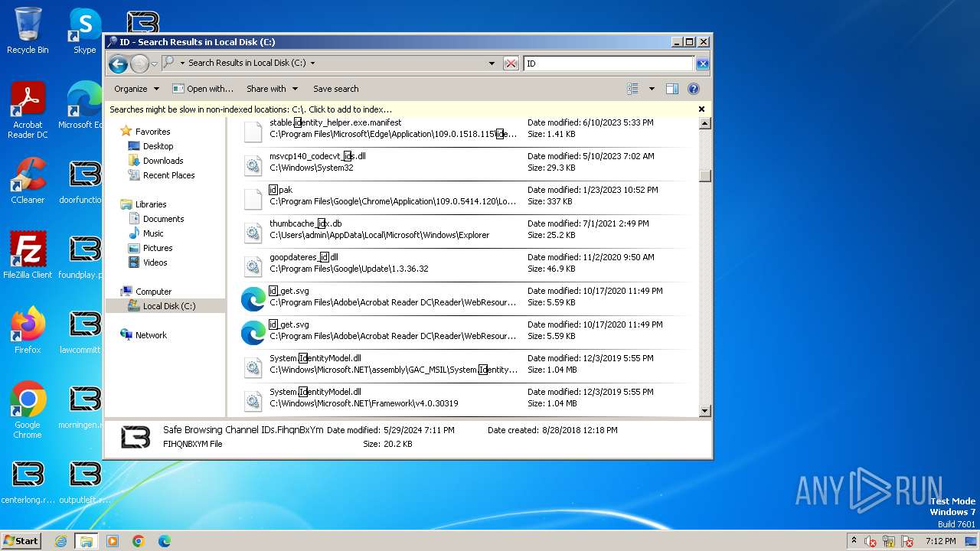Screen dimensions: 980x551
Task: Show hidden system tray icons
Action: pos(854,540)
